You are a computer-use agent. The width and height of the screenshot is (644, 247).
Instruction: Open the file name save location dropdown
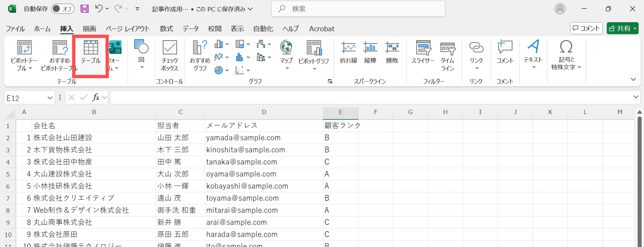250,9
